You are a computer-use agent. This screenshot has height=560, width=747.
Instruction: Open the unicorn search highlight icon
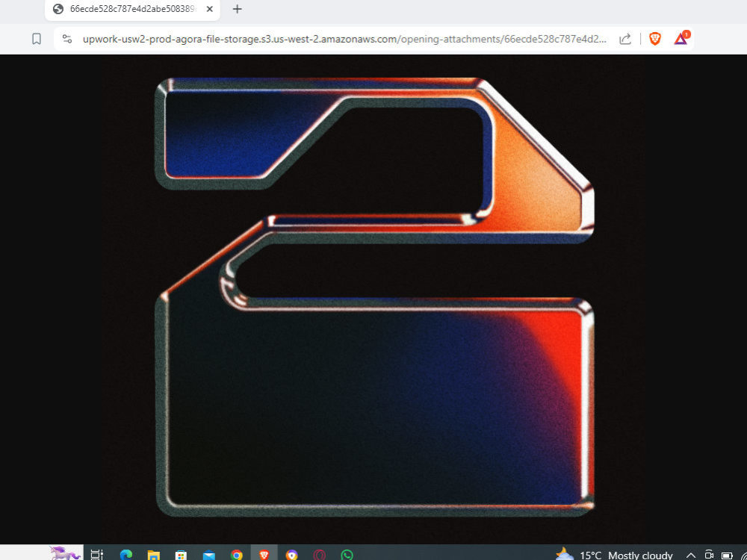[65, 553]
